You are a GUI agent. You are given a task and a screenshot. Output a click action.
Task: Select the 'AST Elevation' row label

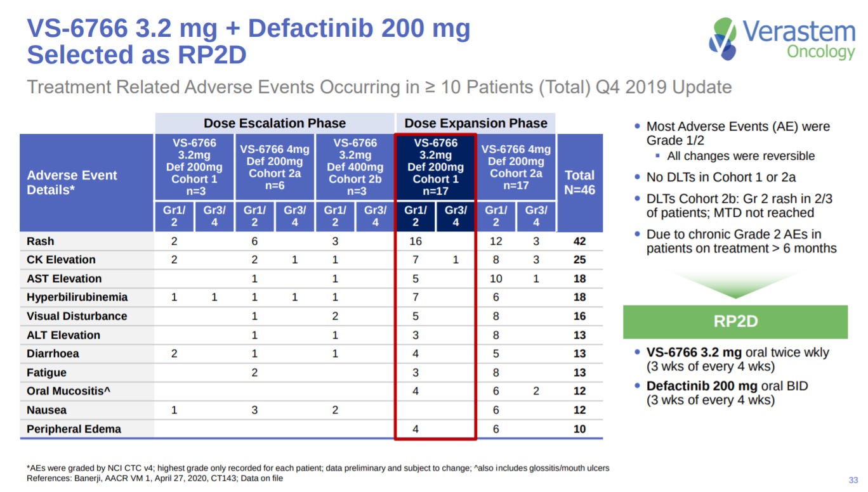pyautogui.click(x=64, y=279)
